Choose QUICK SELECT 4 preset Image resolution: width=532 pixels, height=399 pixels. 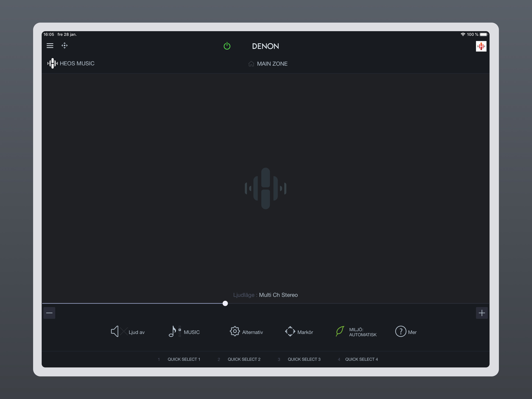361,359
